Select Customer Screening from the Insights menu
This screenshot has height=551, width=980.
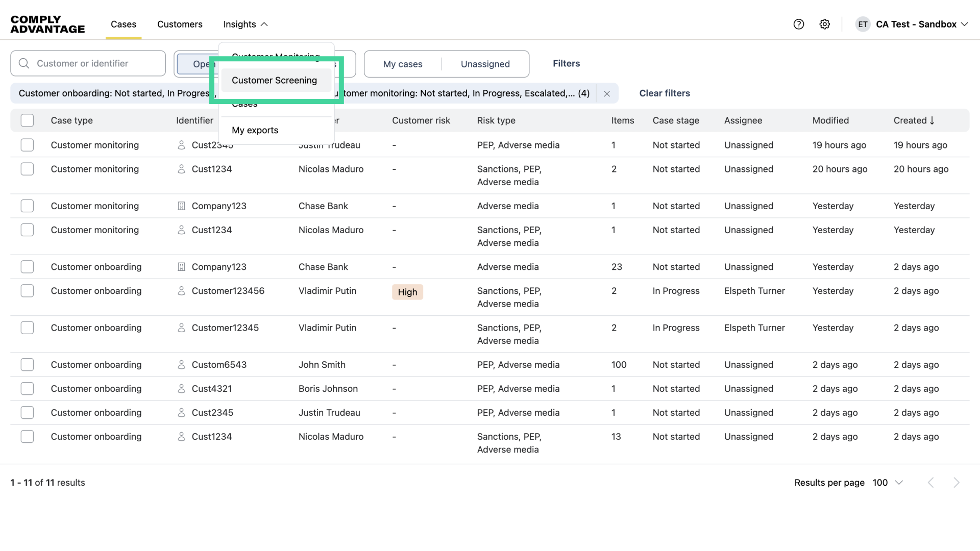pos(274,80)
